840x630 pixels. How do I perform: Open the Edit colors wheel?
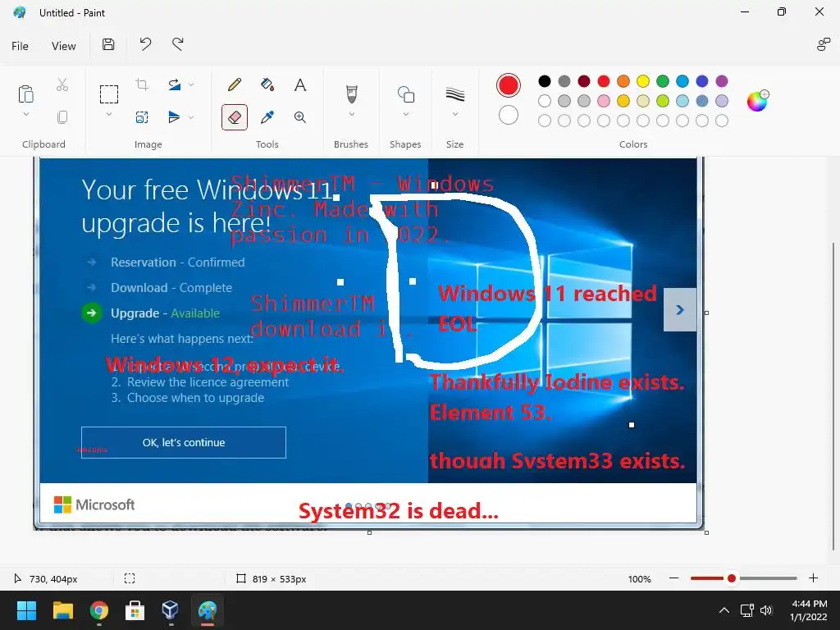[x=757, y=101]
